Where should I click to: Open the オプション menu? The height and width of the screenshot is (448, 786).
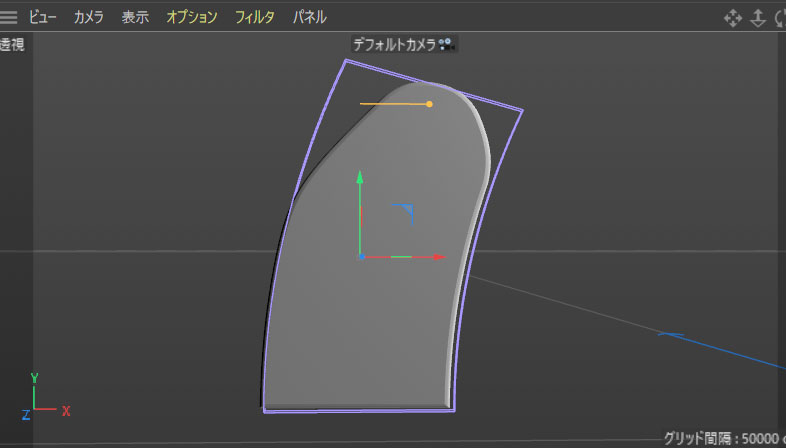191,17
